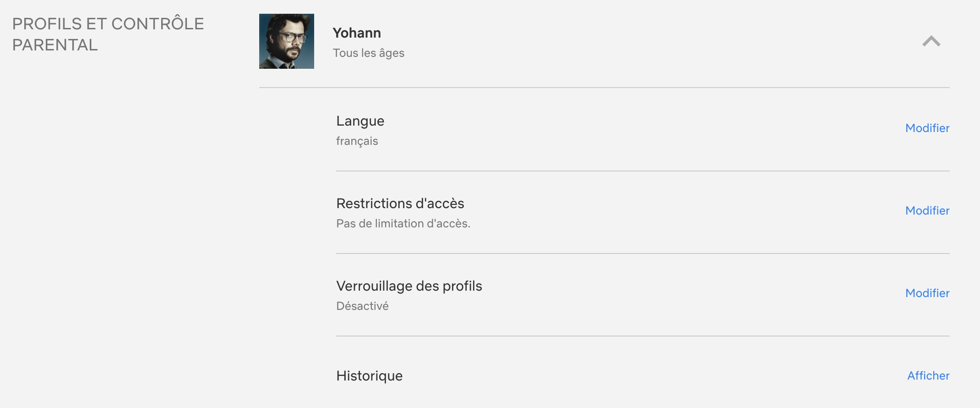
Task: Select the profile name Yohann
Action: [357, 33]
